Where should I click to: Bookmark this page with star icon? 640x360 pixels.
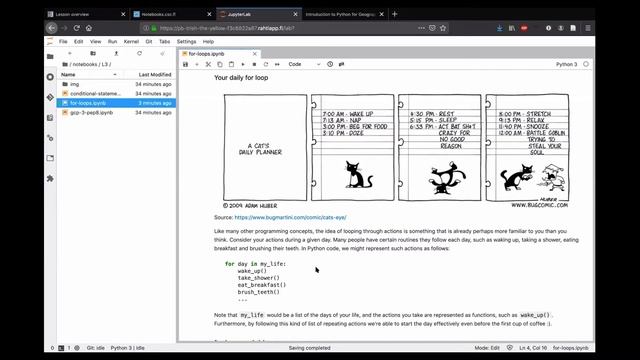[x=443, y=28]
